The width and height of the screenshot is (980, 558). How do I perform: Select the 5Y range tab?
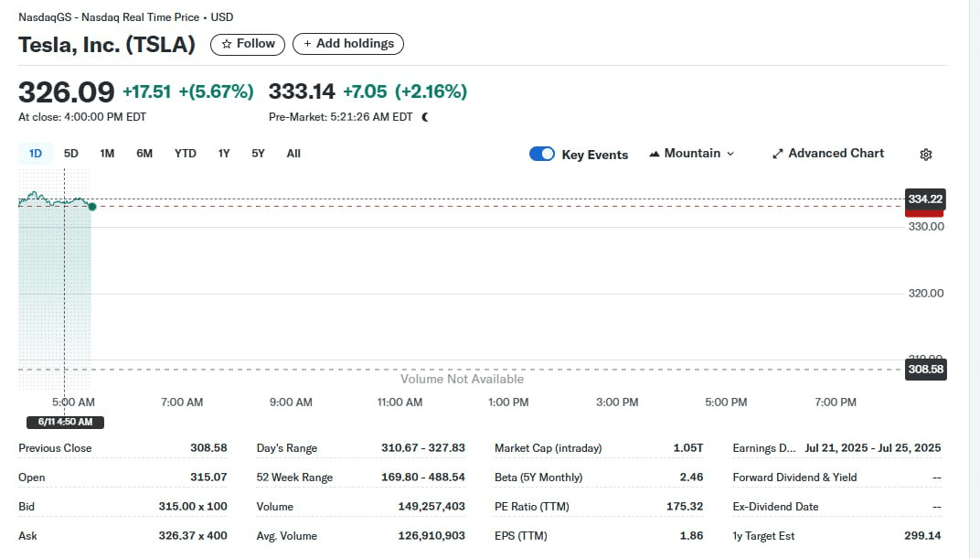(x=258, y=154)
